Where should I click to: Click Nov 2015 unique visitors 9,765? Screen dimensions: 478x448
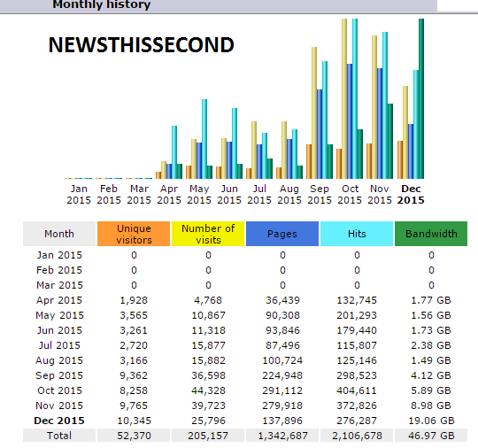pyautogui.click(x=134, y=406)
